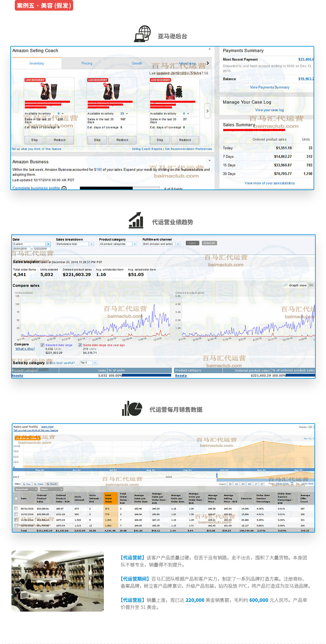Switch to the Pricing tab
This screenshot has height=644, width=326.
(87, 63)
